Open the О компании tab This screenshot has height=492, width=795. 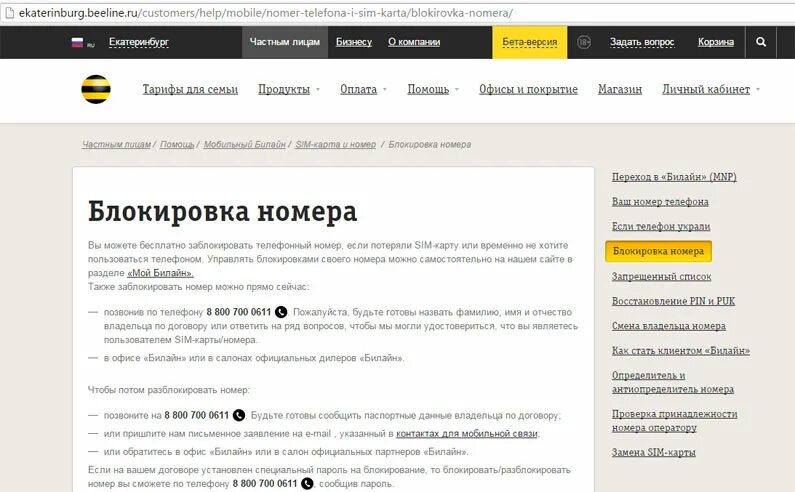[414, 42]
